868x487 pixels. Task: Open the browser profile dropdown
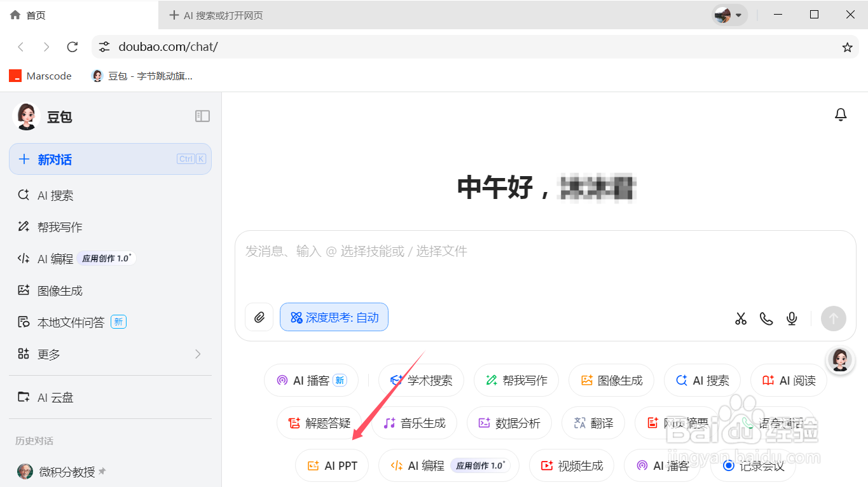(729, 15)
